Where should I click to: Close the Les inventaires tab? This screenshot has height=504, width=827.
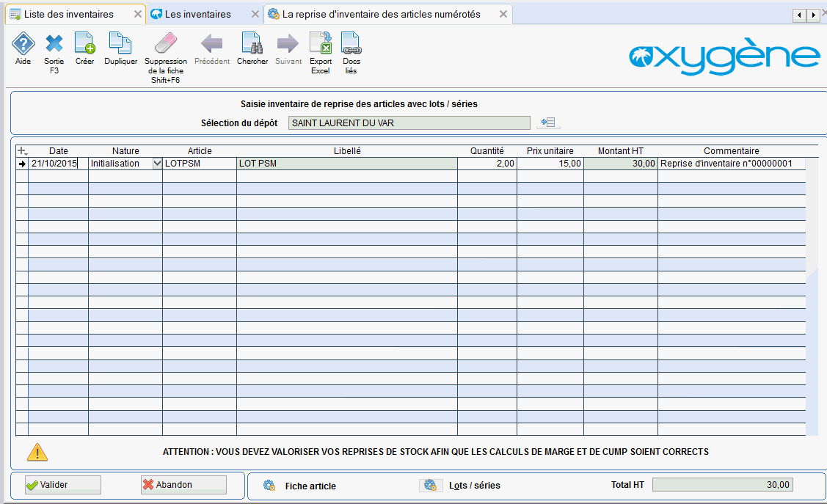[x=255, y=14]
